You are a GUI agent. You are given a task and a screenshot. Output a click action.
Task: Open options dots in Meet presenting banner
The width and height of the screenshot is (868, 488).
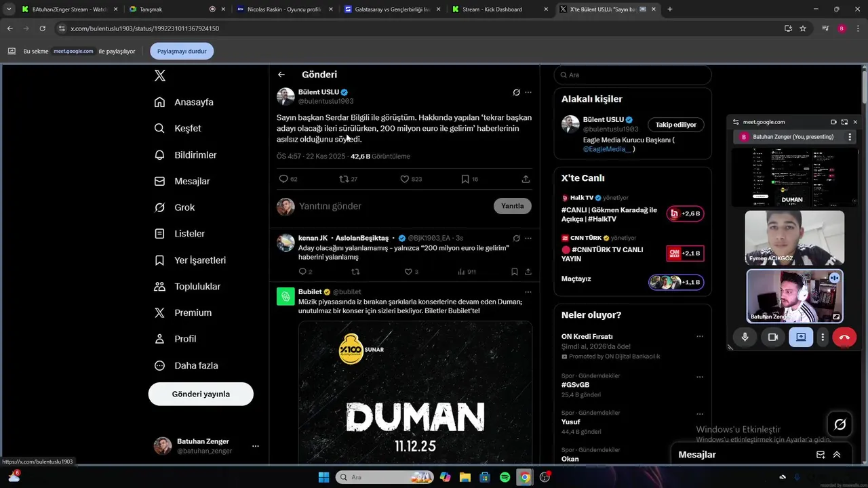(x=850, y=137)
